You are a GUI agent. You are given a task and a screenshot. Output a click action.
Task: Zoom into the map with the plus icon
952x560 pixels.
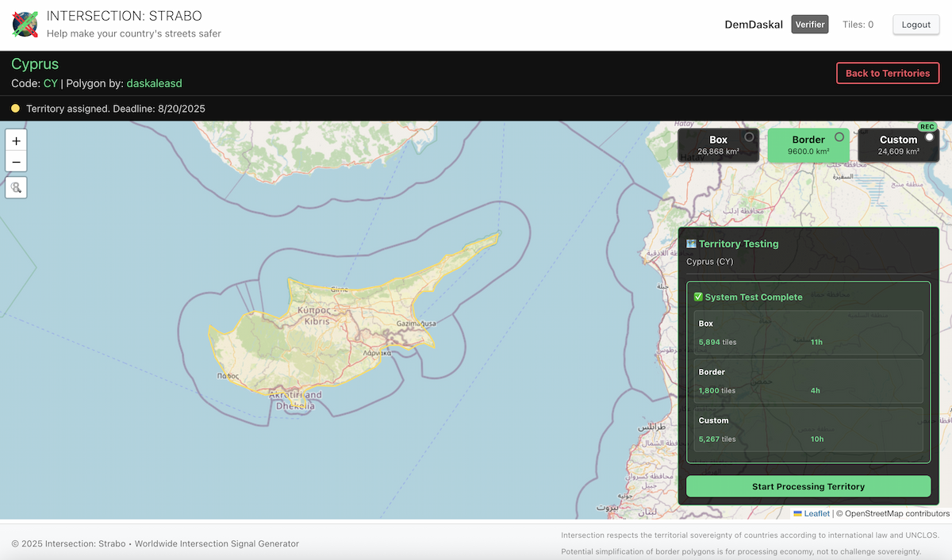[16, 140]
